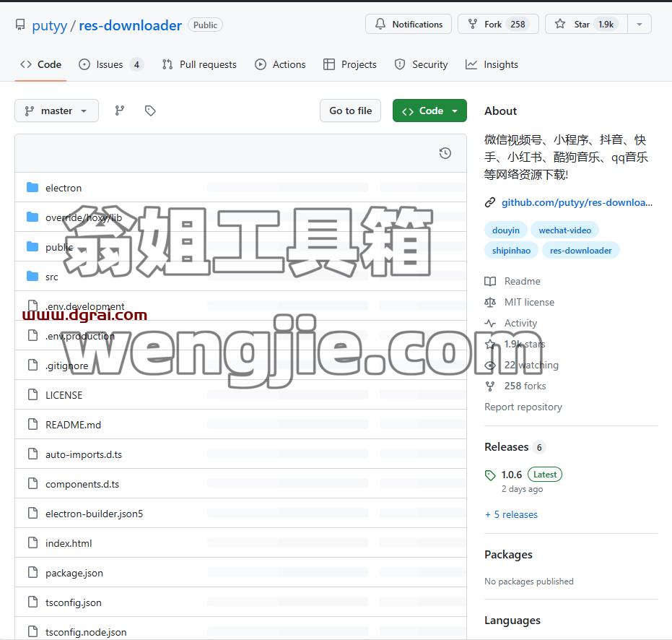Open auto-imports.d.ts file name
Image resolution: width=672 pixels, height=640 pixels.
[84, 454]
